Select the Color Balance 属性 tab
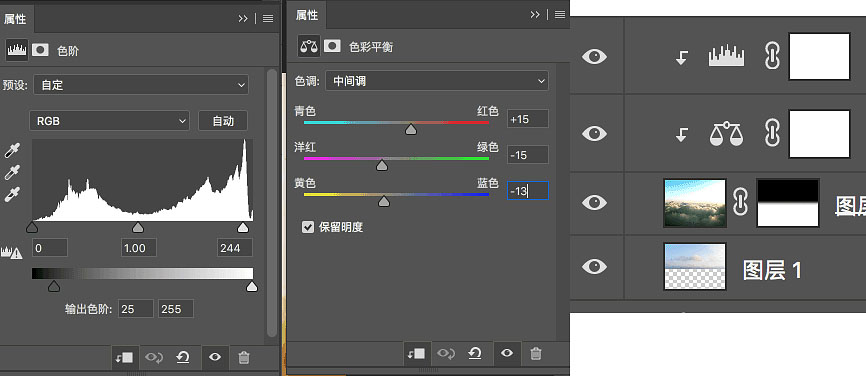 point(307,15)
